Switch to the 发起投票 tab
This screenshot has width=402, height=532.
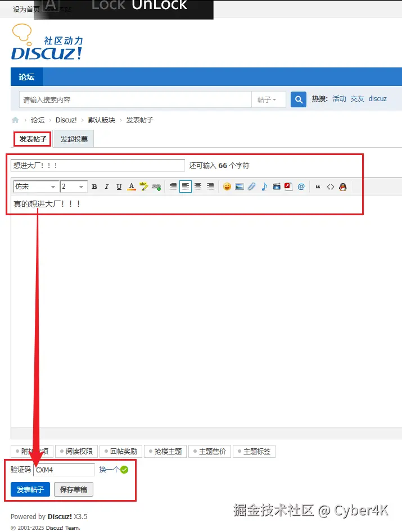point(74,139)
